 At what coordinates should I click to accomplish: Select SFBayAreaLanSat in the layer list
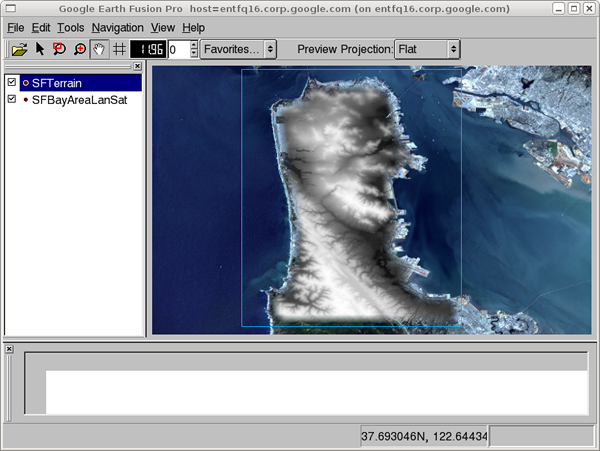79,100
